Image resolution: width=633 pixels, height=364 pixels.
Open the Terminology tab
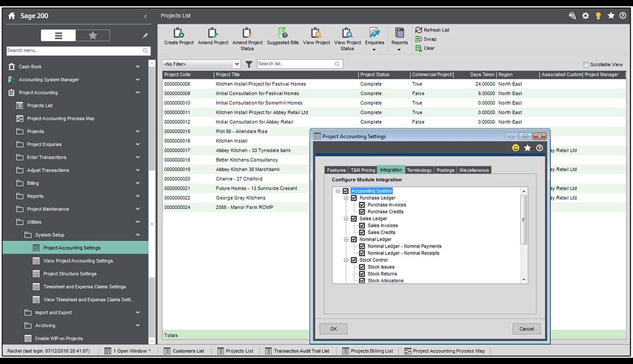[x=419, y=170]
